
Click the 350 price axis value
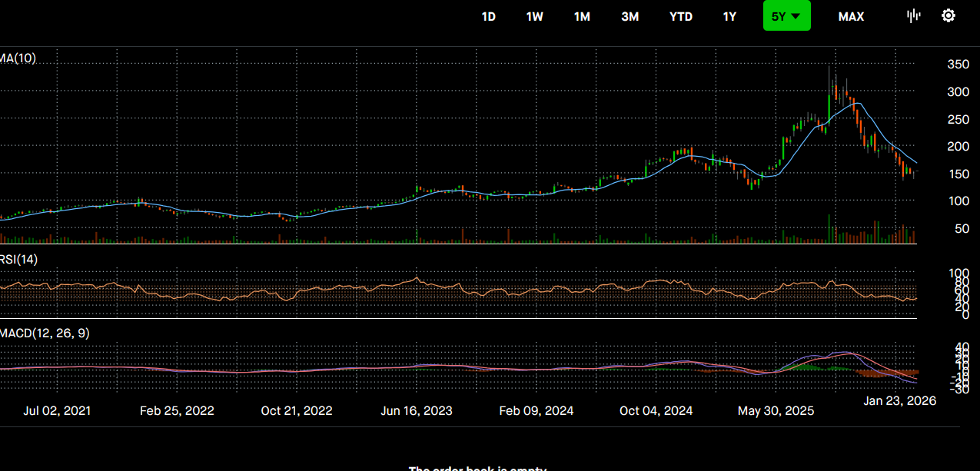[x=958, y=65]
